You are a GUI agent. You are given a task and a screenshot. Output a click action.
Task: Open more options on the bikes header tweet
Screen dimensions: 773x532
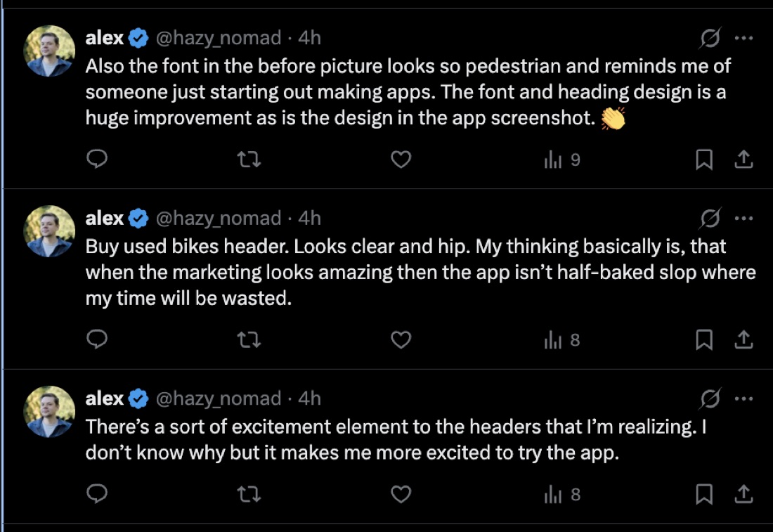[x=743, y=218]
